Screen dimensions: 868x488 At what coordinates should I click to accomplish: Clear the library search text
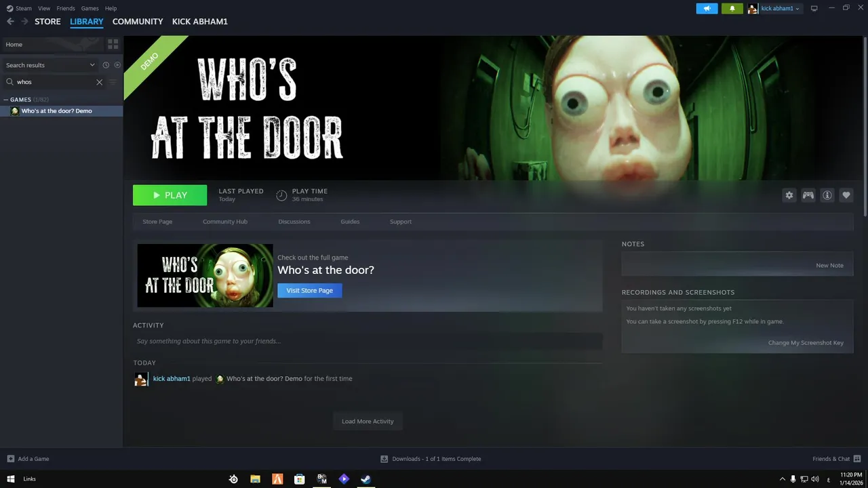[99, 82]
